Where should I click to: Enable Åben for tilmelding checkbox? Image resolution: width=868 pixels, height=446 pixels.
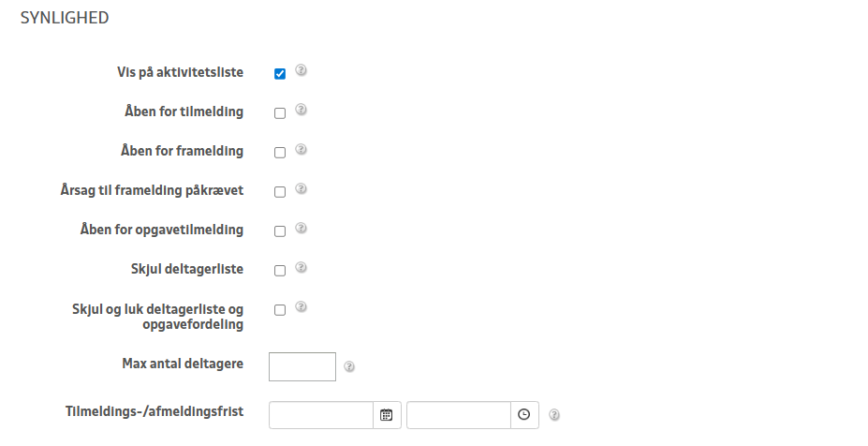click(280, 113)
